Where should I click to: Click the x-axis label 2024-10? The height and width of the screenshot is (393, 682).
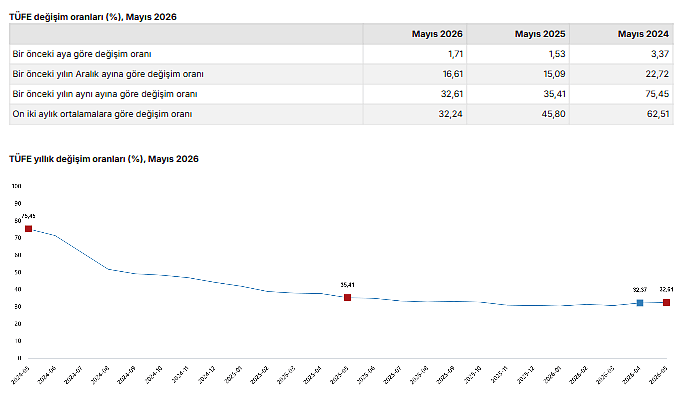pos(153,375)
